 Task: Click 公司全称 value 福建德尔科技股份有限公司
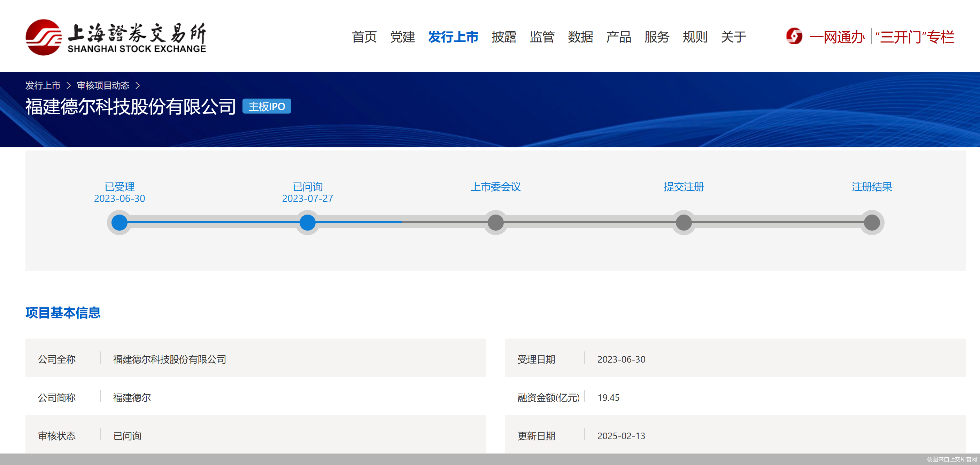click(x=170, y=359)
